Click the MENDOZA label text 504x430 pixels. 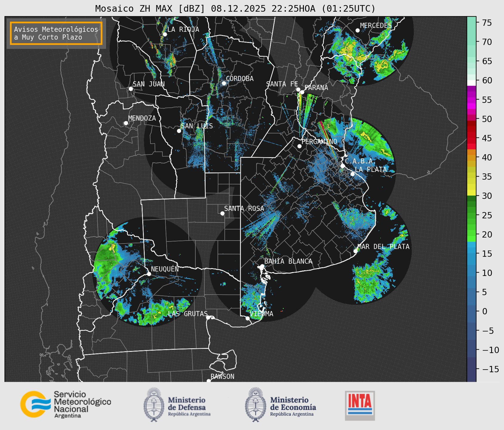(x=142, y=118)
